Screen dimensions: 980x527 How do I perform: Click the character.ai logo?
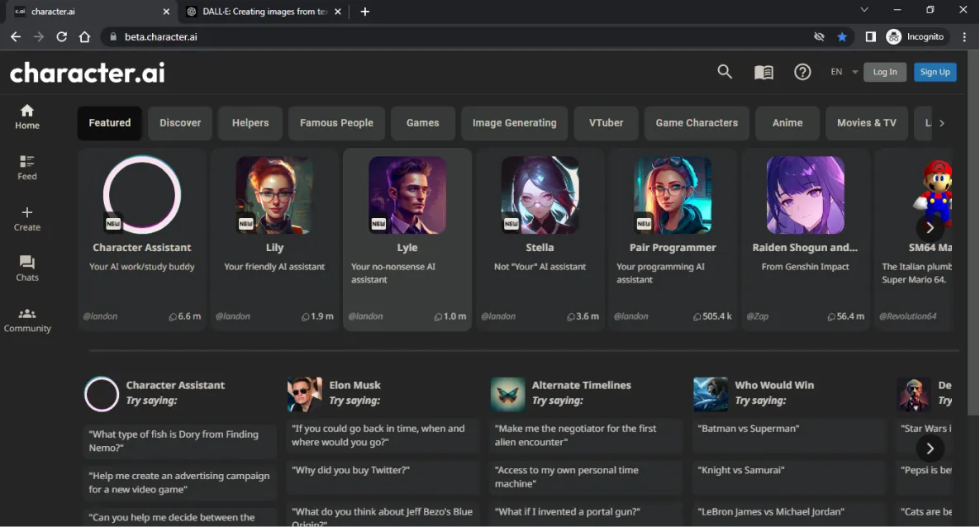tap(88, 73)
